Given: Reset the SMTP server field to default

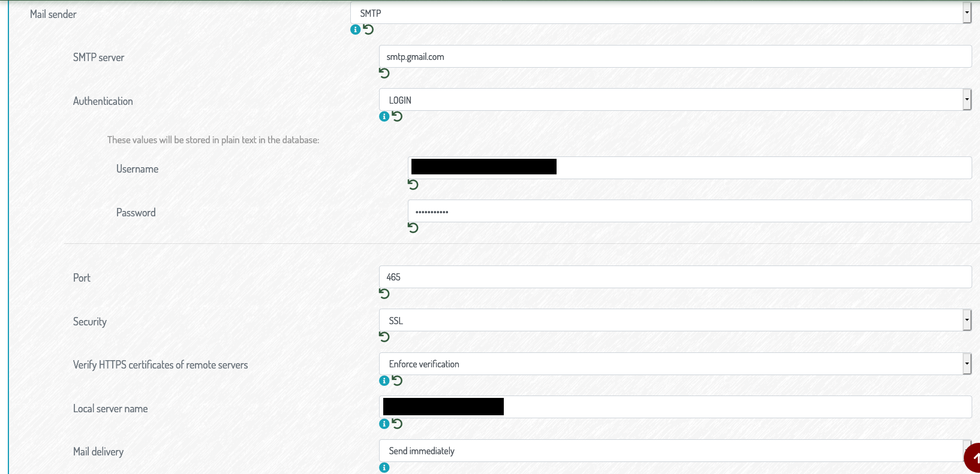Looking at the screenshot, I should click(384, 73).
